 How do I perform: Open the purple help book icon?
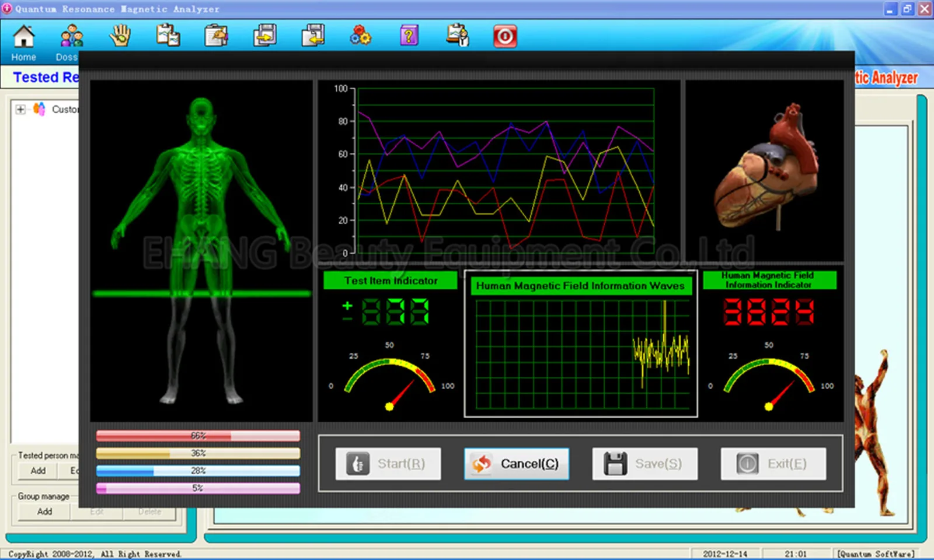click(409, 36)
